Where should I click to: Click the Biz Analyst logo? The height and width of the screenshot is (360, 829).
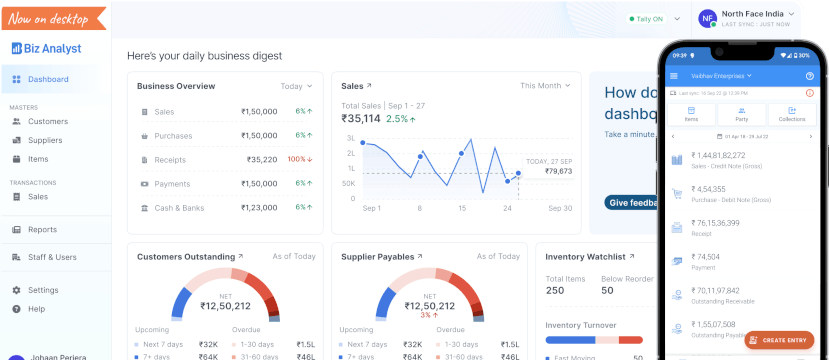(47, 49)
